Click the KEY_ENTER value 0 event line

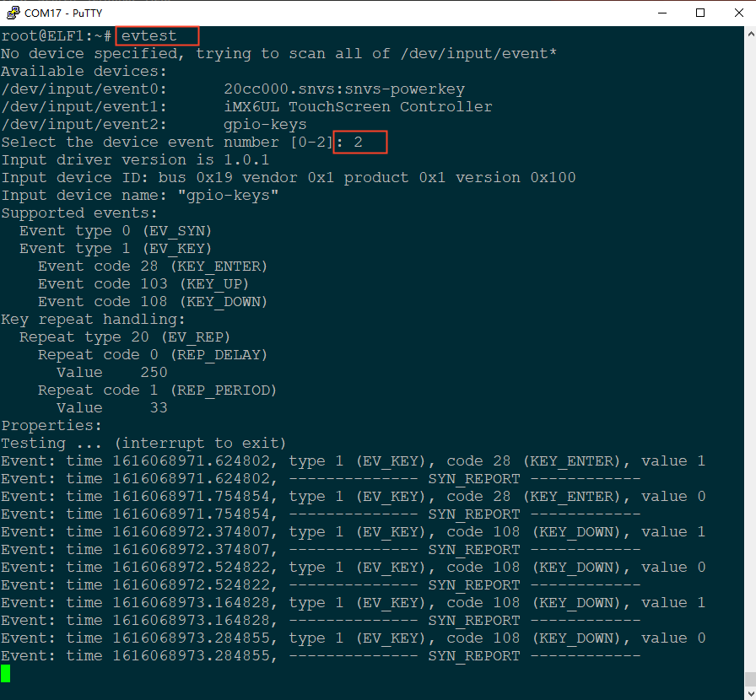(354, 497)
